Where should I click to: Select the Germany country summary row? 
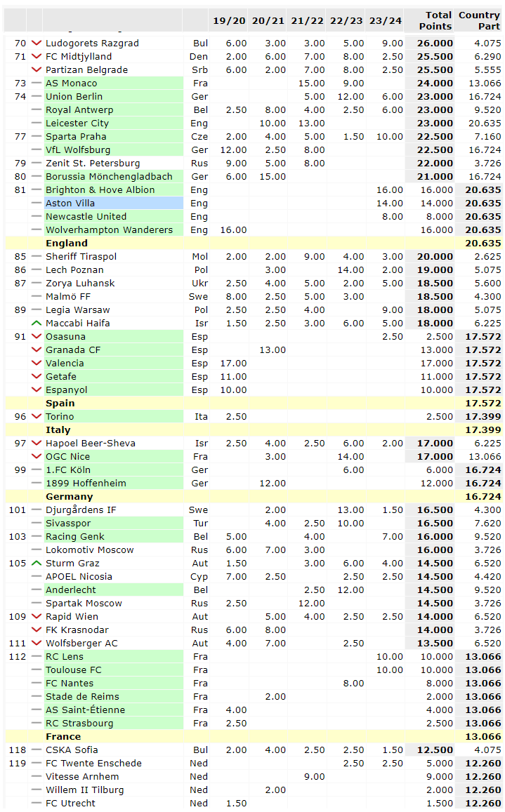254,497
